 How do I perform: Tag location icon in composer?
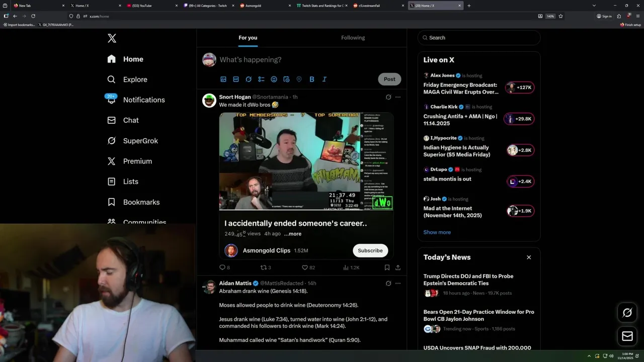tap(299, 79)
